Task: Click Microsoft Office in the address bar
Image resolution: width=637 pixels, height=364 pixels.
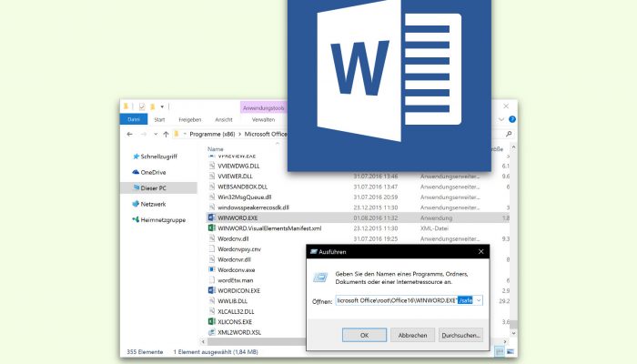Action: [x=266, y=134]
